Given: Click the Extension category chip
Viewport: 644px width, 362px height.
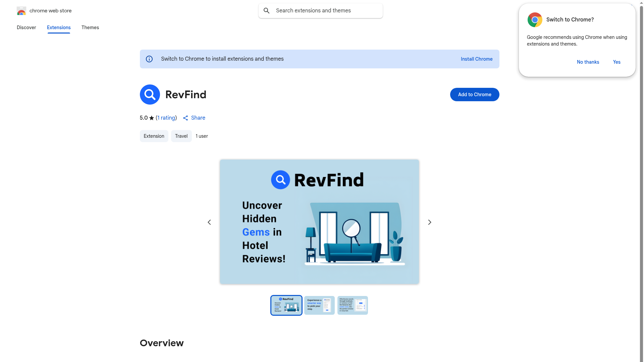Looking at the screenshot, I should (x=154, y=136).
